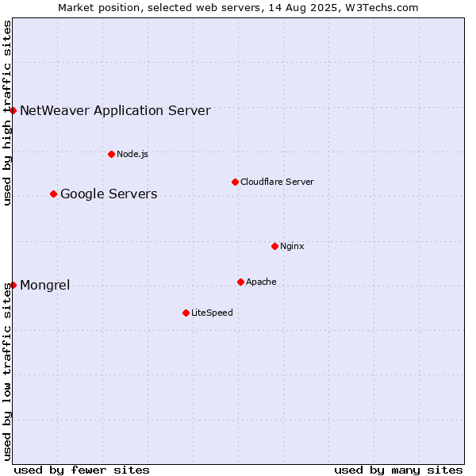Click the NetWeaver Application Server red data point
The height and width of the screenshot is (476, 476).
tap(13, 111)
